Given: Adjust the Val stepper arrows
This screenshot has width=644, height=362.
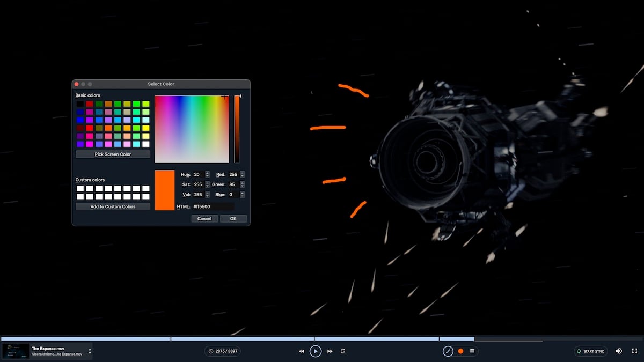Looking at the screenshot, I should click(207, 195).
